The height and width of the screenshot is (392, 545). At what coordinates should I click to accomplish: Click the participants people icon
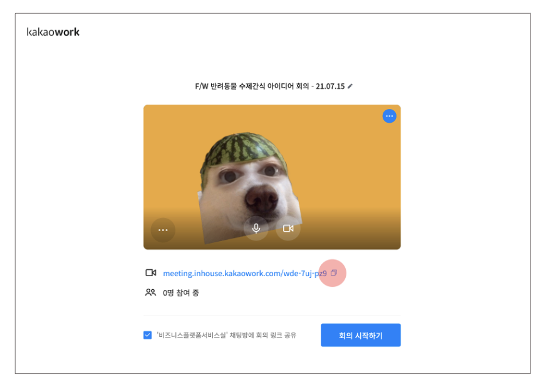coord(150,292)
